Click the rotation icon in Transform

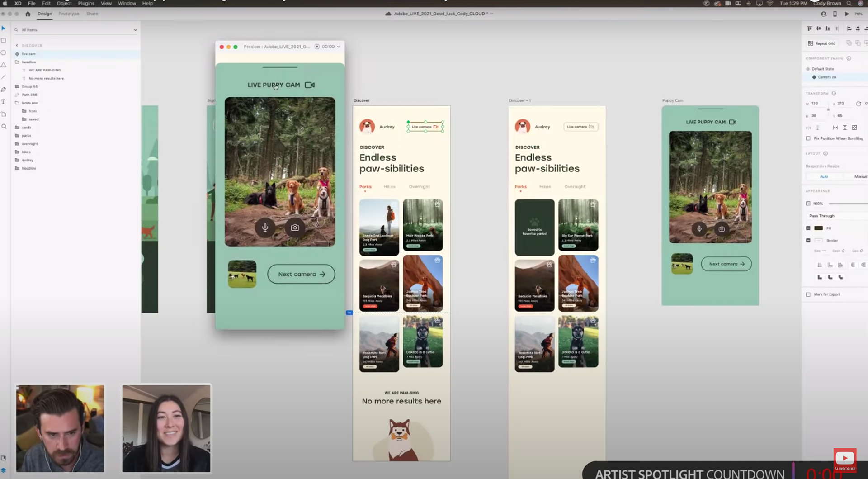click(x=859, y=104)
